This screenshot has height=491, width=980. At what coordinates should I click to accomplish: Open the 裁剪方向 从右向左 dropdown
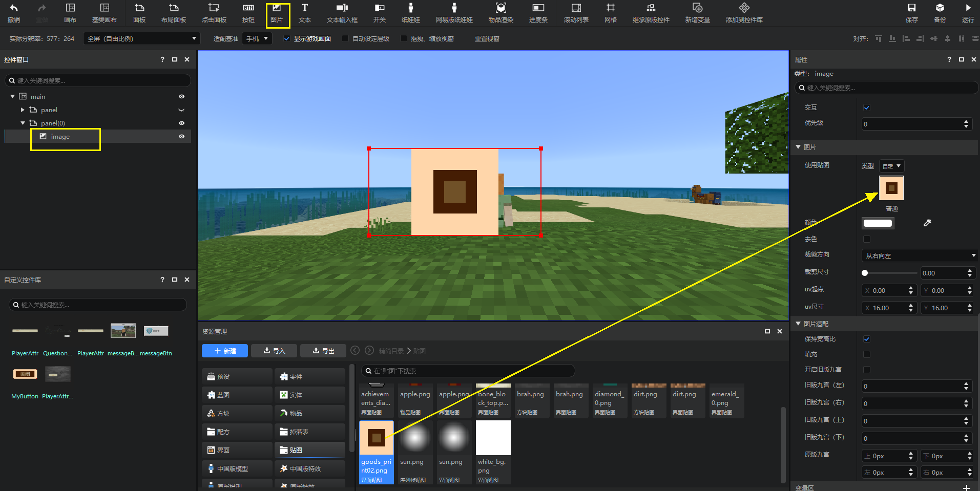tap(920, 255)
